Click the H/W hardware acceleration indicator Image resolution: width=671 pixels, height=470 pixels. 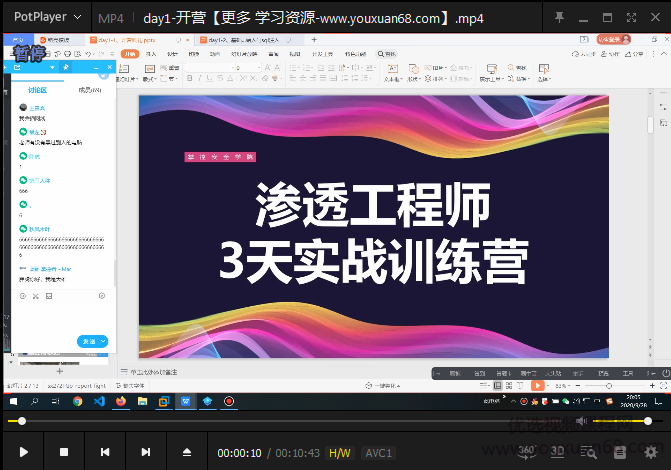pos(340,453)
